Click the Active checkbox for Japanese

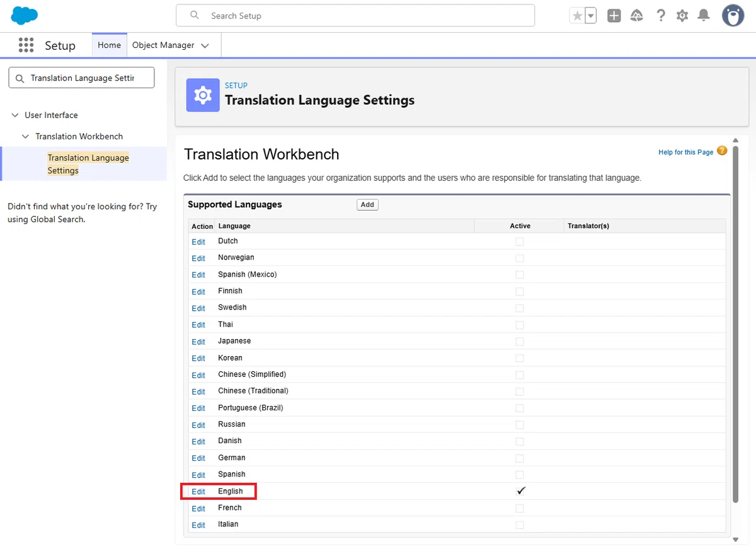[x=520, y=341]
